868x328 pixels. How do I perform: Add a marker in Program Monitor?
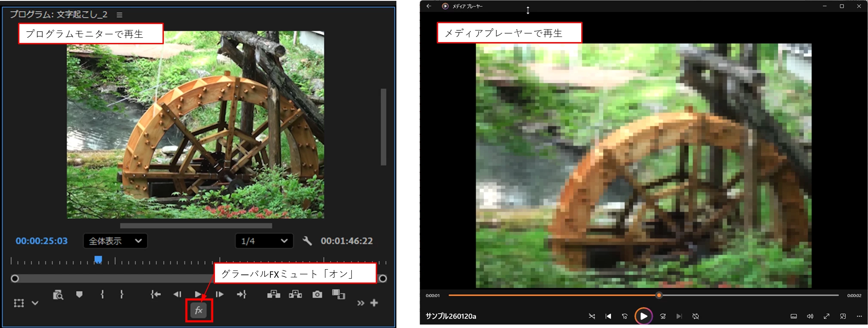79,295
